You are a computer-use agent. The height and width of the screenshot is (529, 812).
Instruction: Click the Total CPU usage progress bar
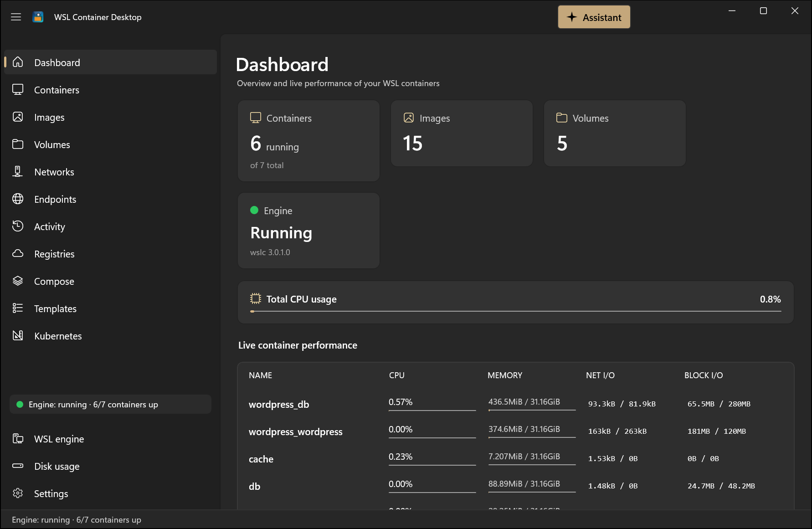point(515,311)
